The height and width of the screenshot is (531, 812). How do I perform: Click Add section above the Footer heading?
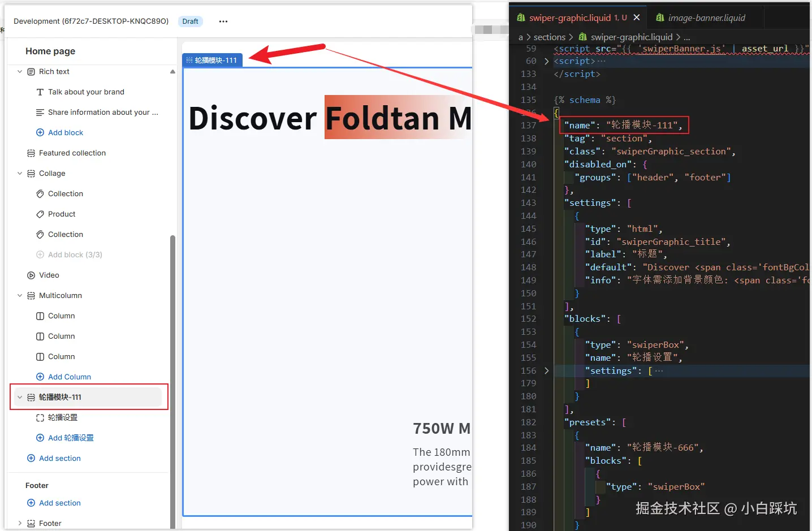pos(60,459)
